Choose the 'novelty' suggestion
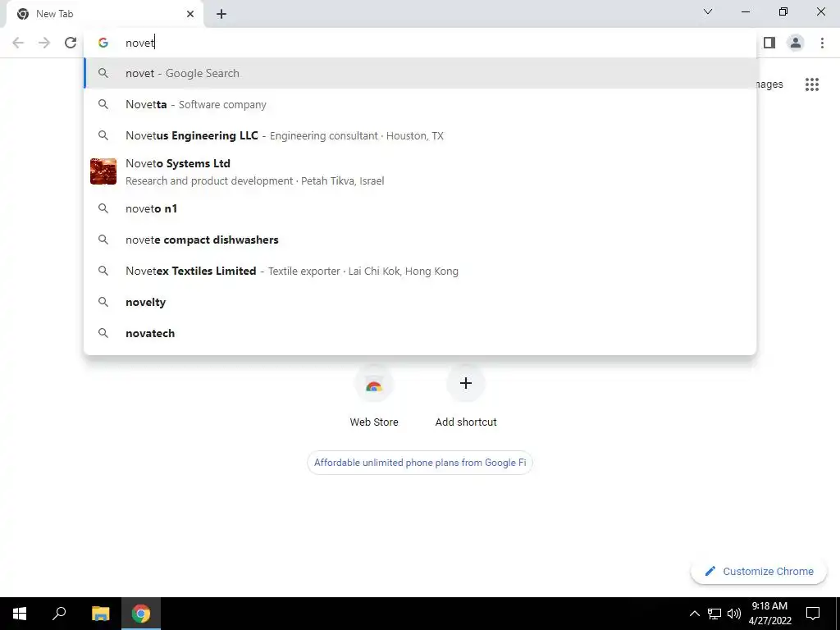840x630 pixels. [x=420, y=302]
